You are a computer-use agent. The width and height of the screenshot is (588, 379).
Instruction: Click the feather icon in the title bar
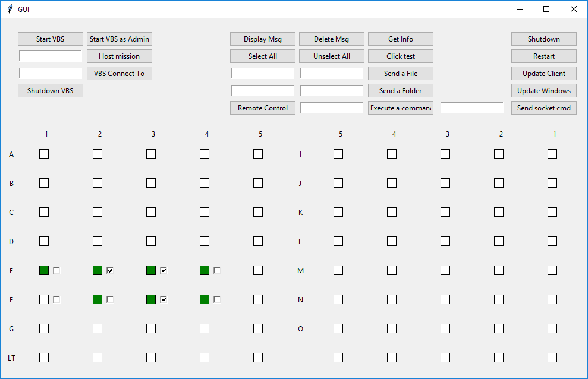click(10, 9)
